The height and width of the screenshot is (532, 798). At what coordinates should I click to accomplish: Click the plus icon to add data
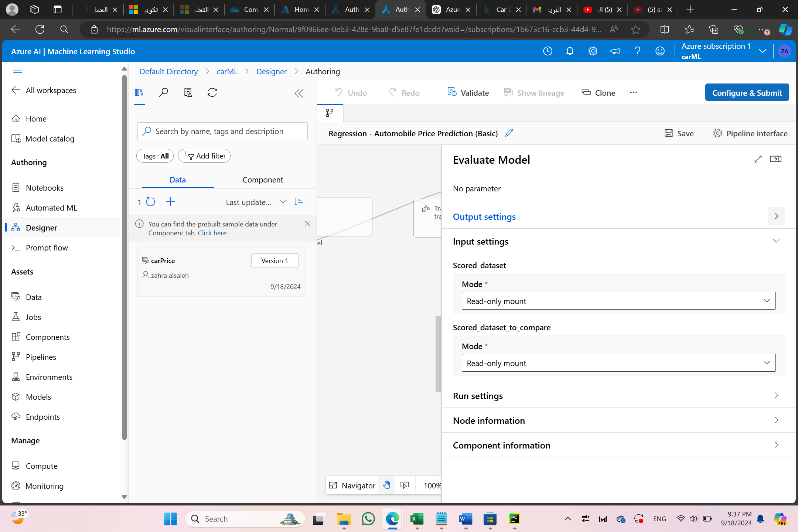(x=170, y=202)
